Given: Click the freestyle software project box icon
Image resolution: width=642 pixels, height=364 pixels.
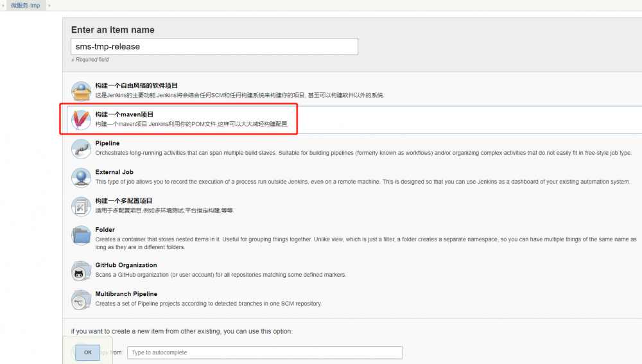Looking at the screenshot, I should pos(81,91).
